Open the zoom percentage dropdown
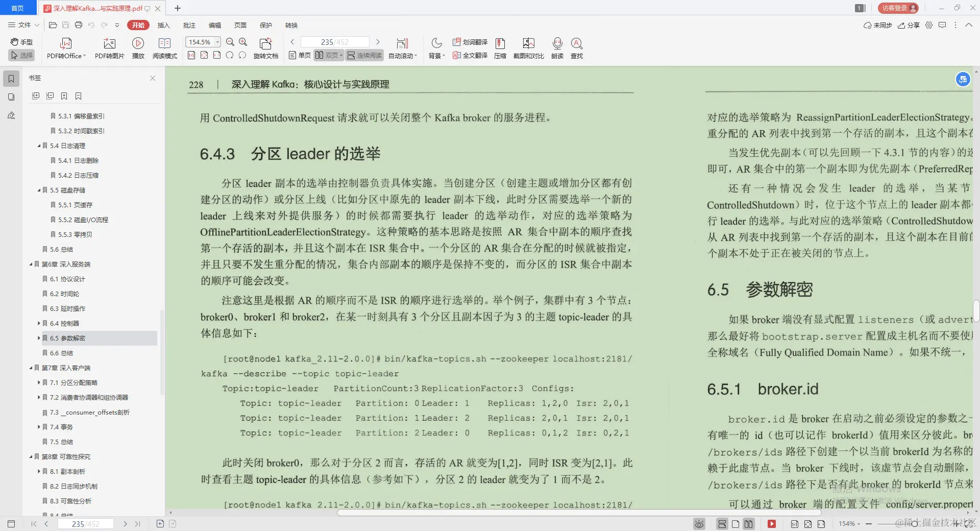This screenshot has height=531, width=980. click(x=216, y=42)
